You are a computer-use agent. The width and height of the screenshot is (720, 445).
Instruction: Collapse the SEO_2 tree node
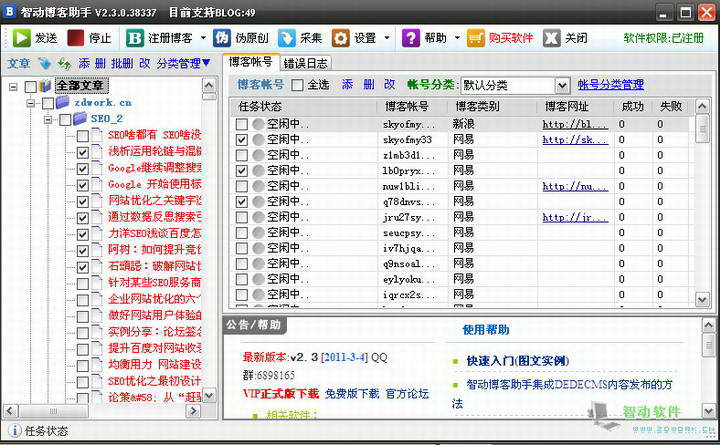coord(47,119)
